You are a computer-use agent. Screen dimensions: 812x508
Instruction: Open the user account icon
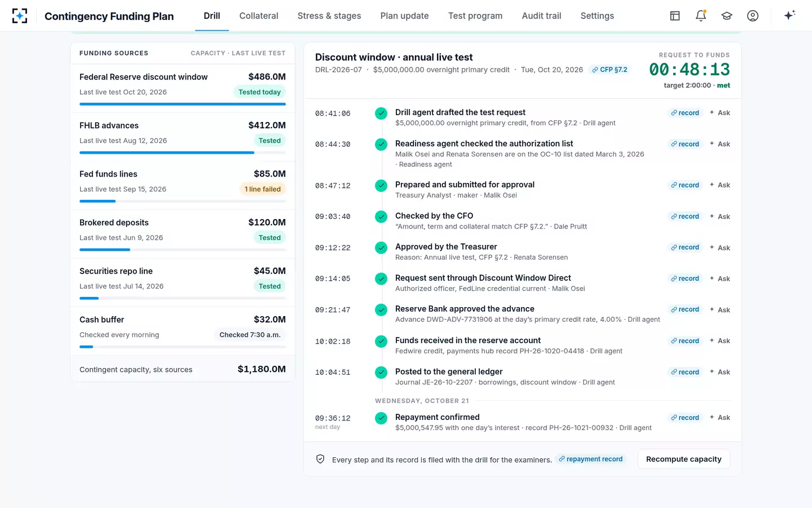(x=753, y=16)
